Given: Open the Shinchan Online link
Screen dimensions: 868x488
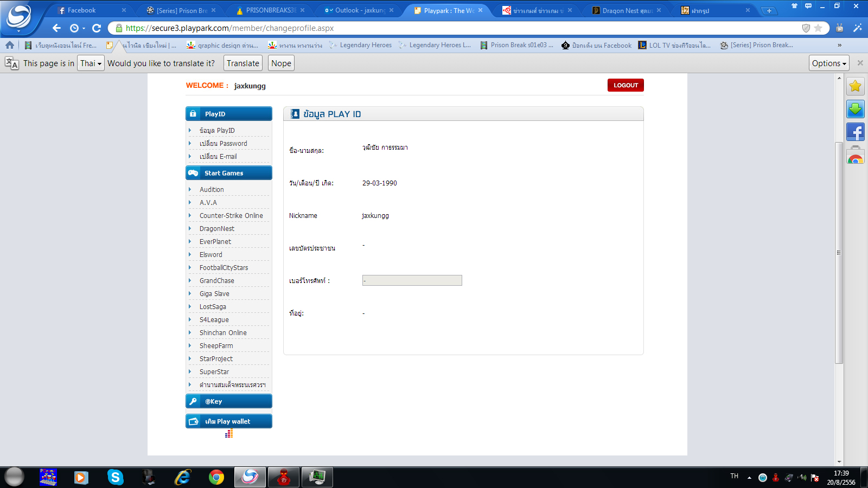Looking at the screenshot, I should click(x=223, y=333).
